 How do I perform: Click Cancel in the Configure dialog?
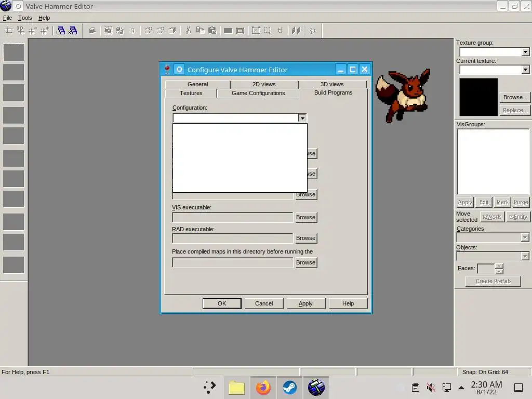(x=264, y=303)
